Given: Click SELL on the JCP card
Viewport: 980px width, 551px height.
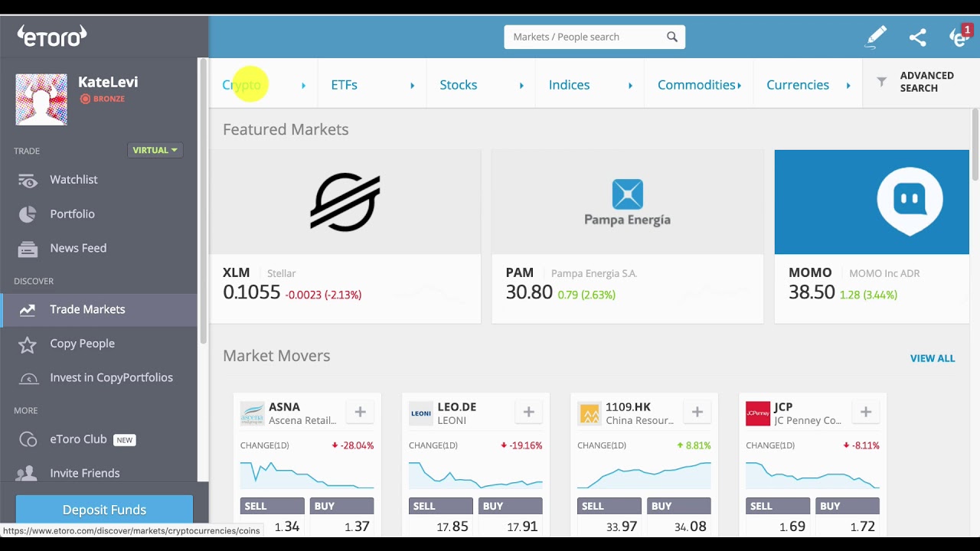Looking at the screenshot, I should (x=777, y=506).
